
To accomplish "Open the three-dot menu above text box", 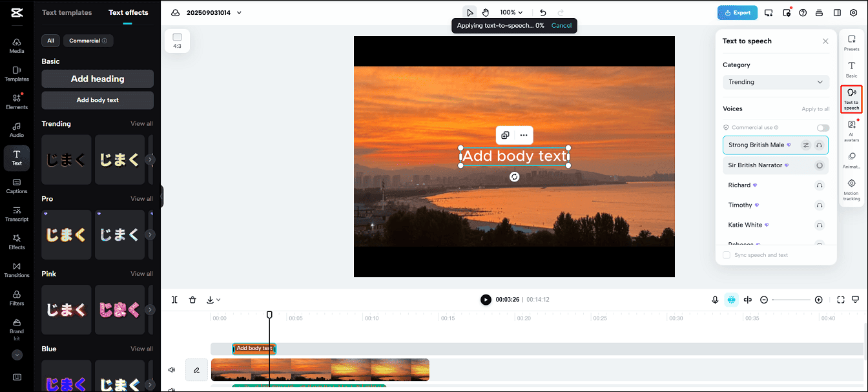I will pos(524,136).
